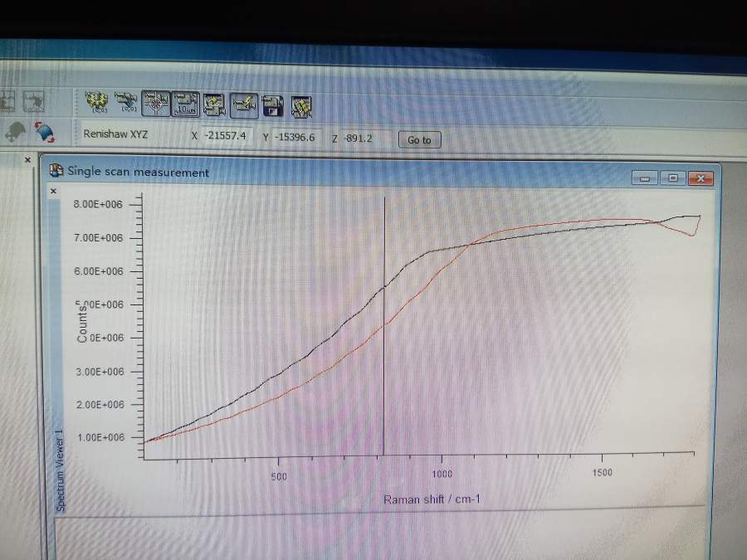Click the Raman shift / cm-1 axis label

pyautogui.click(x=432, y=499)
